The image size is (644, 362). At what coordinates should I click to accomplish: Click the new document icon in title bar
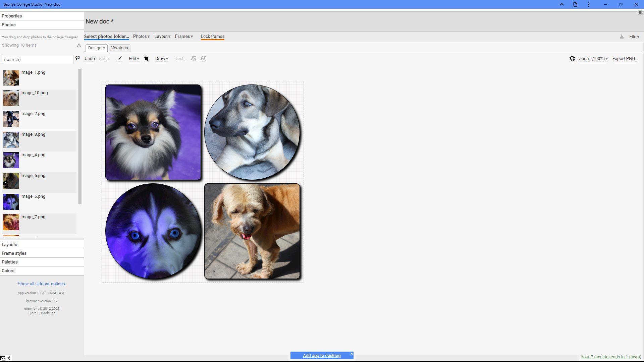point(575,4)
